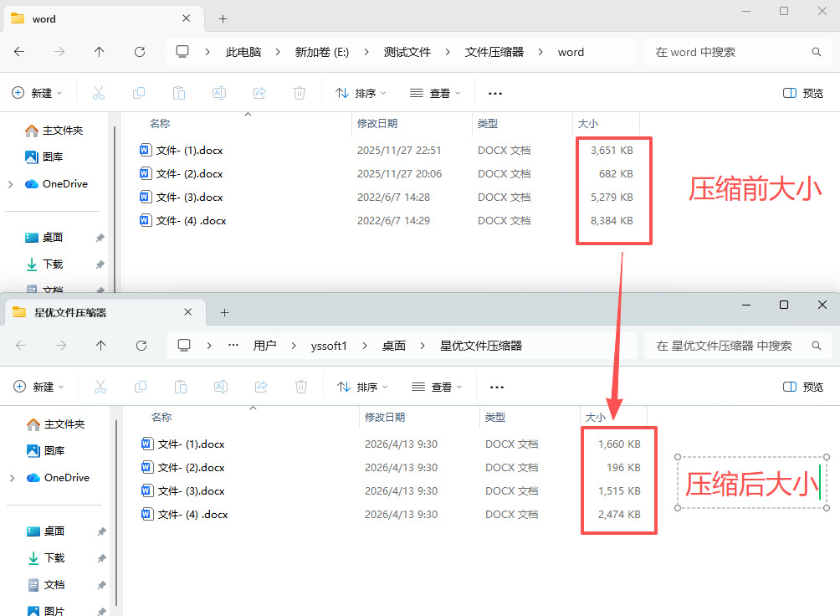Click 测试文件 breadcrumb
The image size is (840, 616).
click(x=407, y=52)
